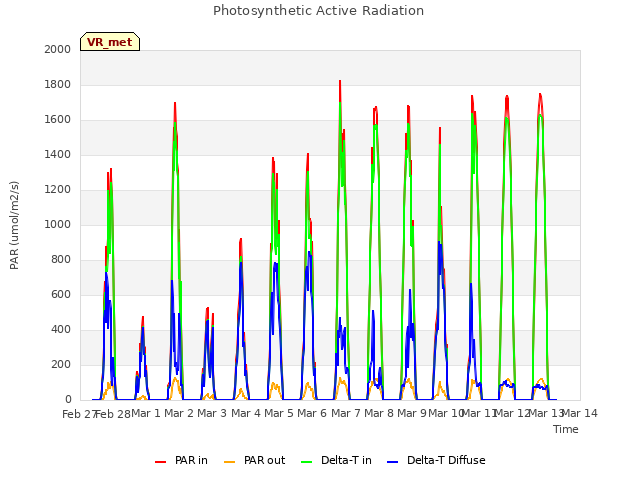Toggle the PAR in legend entry
This screenshot has width=640, height=480.
pos(181,460)
